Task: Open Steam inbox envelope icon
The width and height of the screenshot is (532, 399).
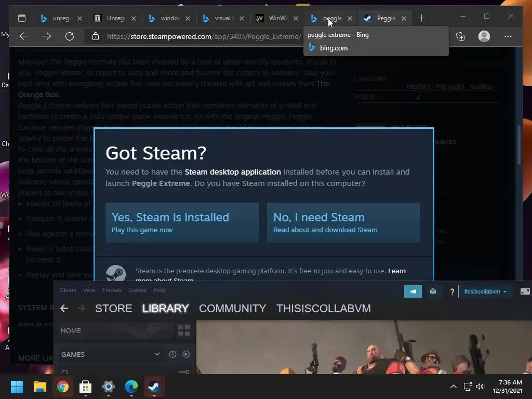Action: pos(433,291)
